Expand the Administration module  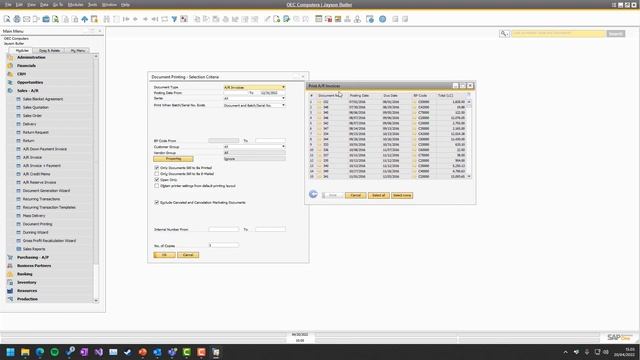[31, 57]
